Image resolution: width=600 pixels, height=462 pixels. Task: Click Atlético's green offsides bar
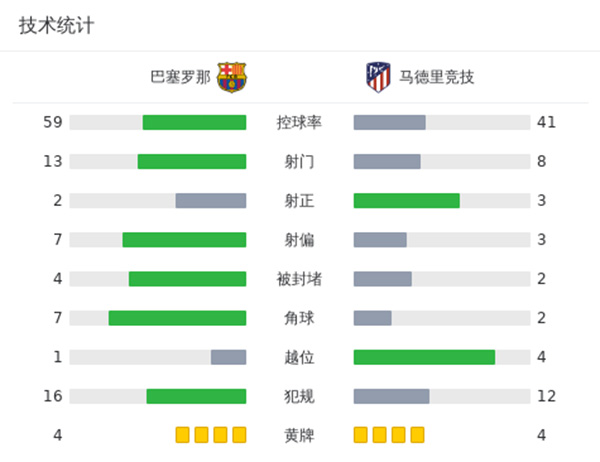click(424, 357)
